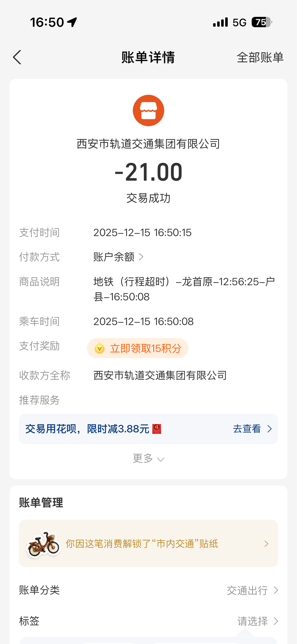Image resolution: width=297 pixels, height=644 pixels.
Task: Open the 市内交通 sticker banner arrow
Action: (266, 544)
